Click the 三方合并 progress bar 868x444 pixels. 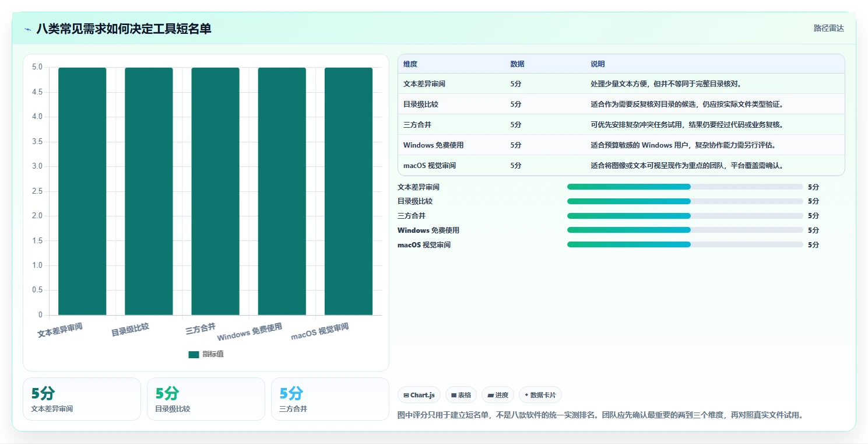click(x=685, y=216)
